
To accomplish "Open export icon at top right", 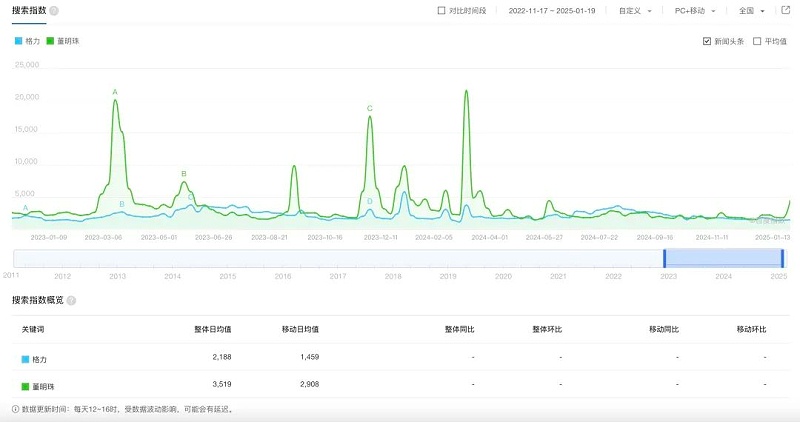I will (x=786, y=10).
